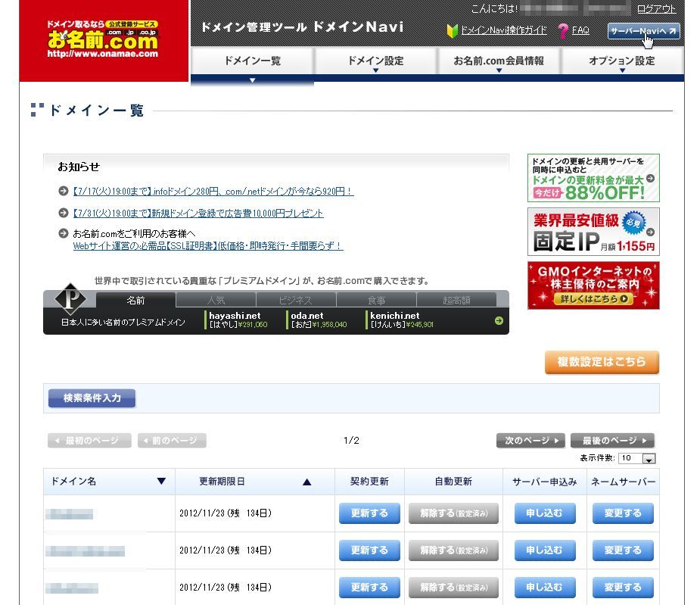Screen dimensions: 700x605
Task: Click the 1/2 page indicator text
Action: coord(351,441)
